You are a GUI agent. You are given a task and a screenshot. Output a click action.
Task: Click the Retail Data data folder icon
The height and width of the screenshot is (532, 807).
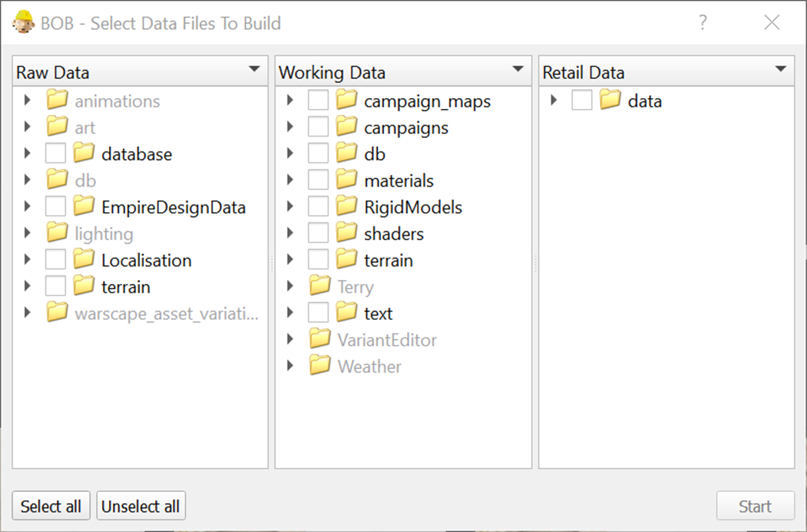point(610,101)
